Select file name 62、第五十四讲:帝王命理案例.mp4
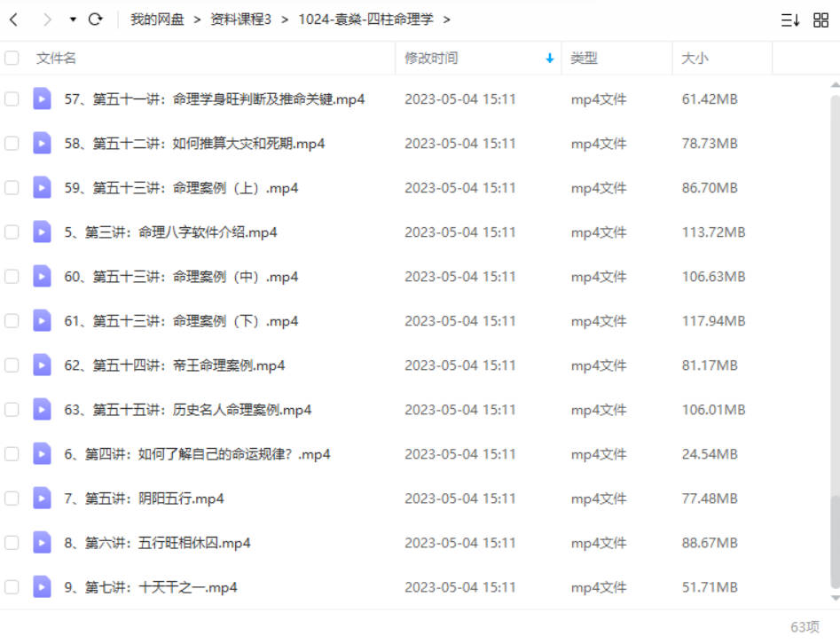This screenshot has width=840, height=644. [175, 365]
